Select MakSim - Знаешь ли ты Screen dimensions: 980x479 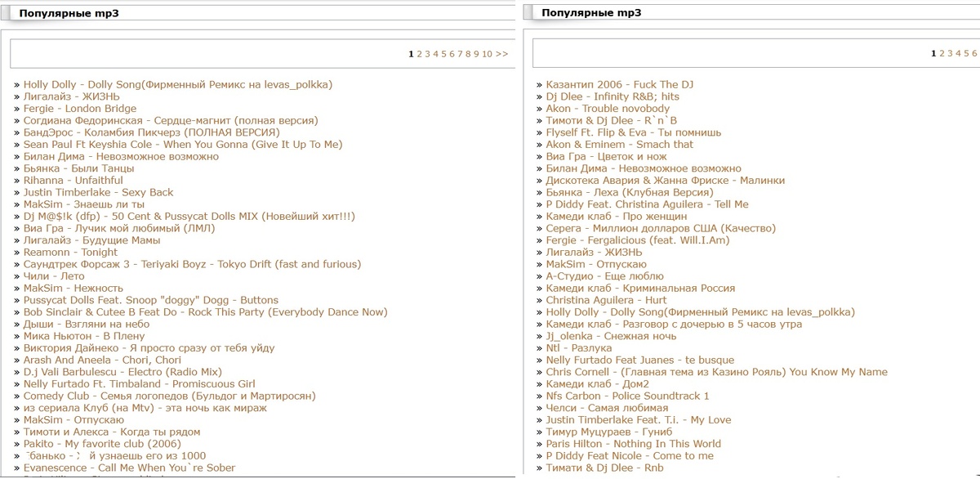(84, 204)
